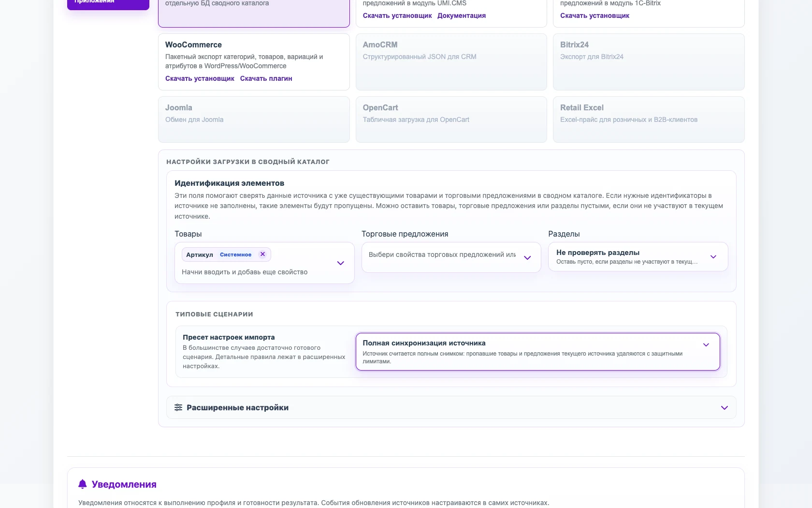Click Скачать установщик link in UMI.CMS card
Image resolution: width=812 pixels, height=508 pixels.
pos(397,15)
